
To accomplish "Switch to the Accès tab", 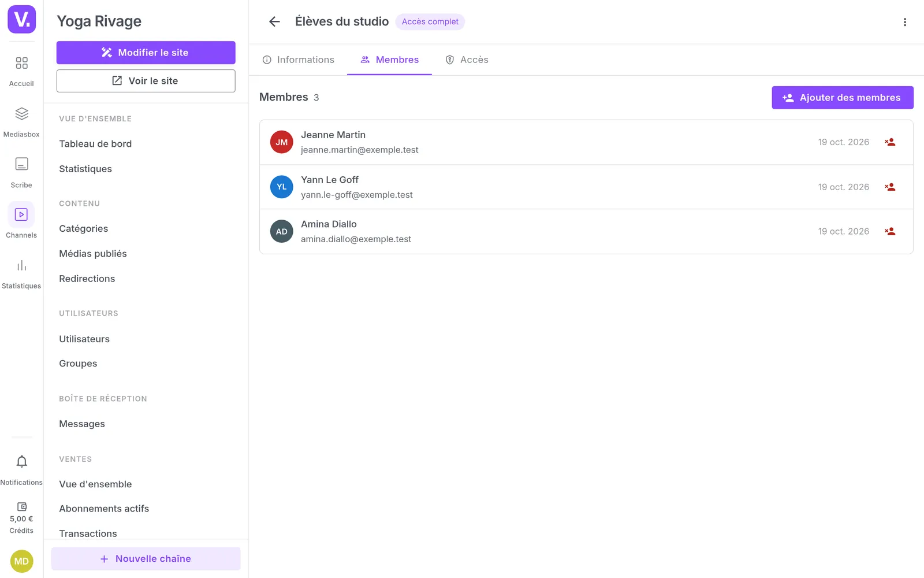I will coord(467,60).
